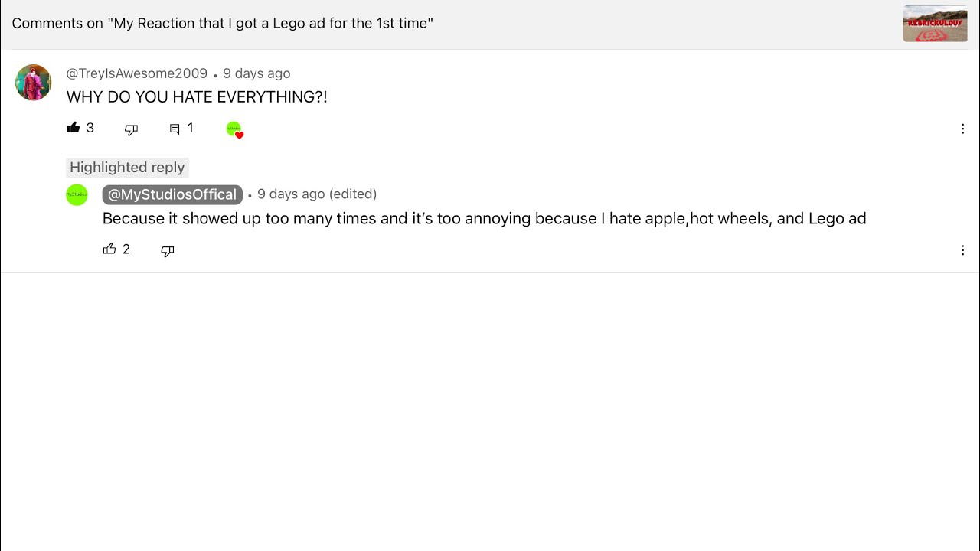Like the reply from MyStudiosOffical

click(109, 249)
